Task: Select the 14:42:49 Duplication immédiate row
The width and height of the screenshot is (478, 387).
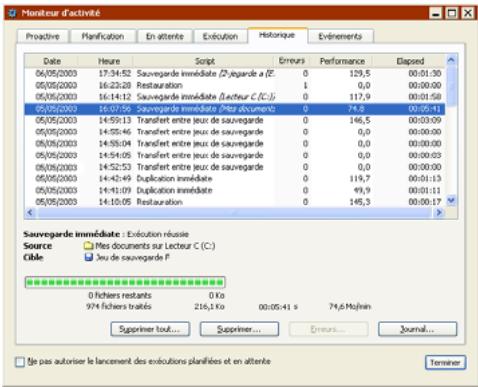Action: [x=235, y=179]
